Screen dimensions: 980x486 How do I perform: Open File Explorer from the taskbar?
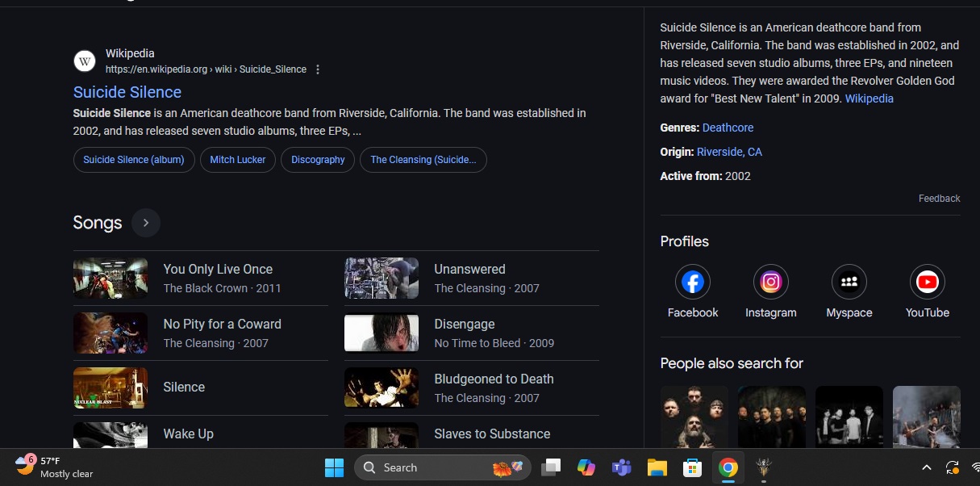tap(657, 467)
